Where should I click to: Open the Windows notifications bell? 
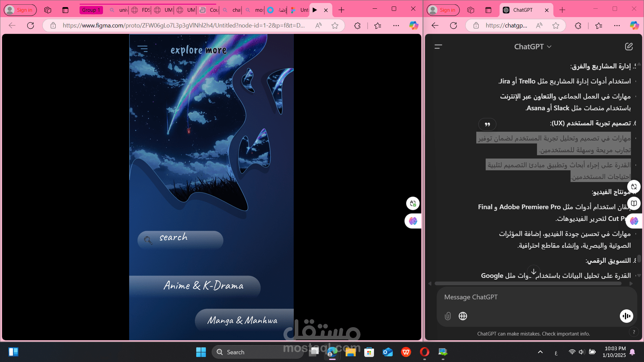coord(632,352)
